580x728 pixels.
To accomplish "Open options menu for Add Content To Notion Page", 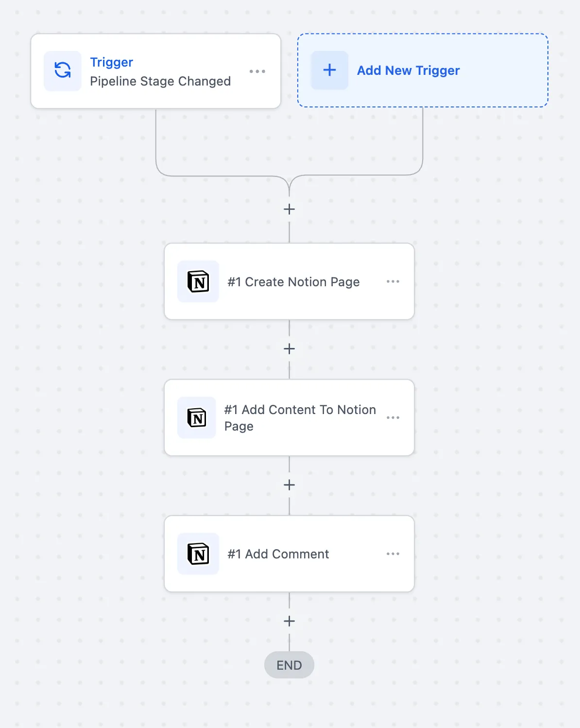I will coord(393,417).
